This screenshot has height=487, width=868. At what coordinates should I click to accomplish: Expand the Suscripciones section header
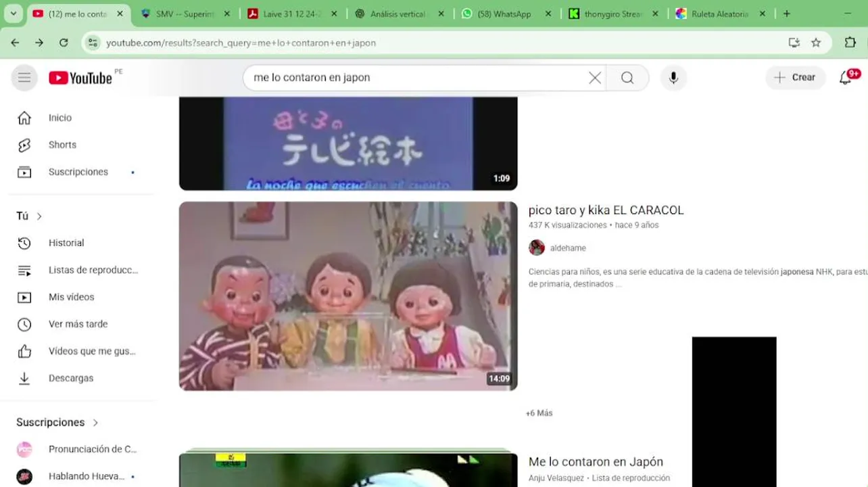(57, 422)
